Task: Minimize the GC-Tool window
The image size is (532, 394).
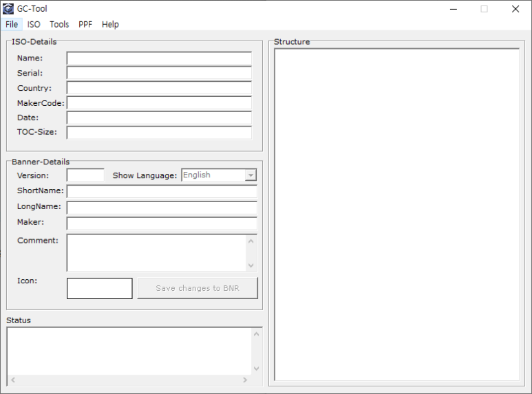Action: coord(454,9)
